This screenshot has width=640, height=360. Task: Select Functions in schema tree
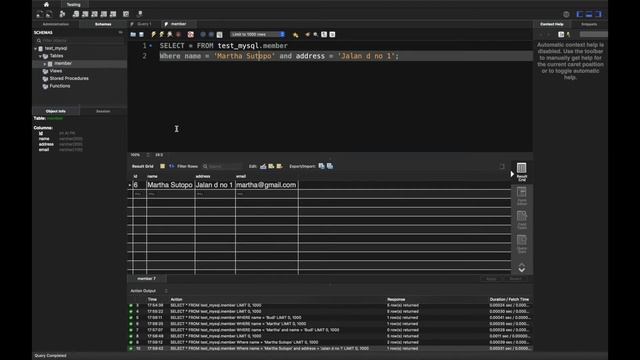pos(60,86)
